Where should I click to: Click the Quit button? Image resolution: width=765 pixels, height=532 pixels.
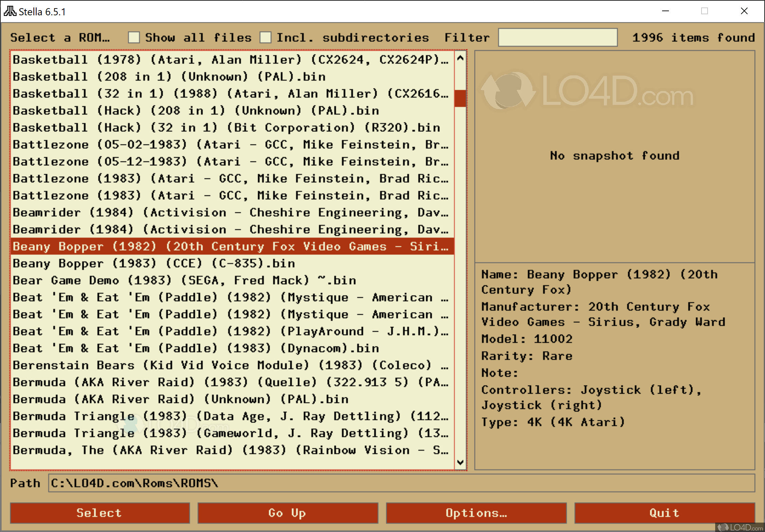[x=664, y=513]
